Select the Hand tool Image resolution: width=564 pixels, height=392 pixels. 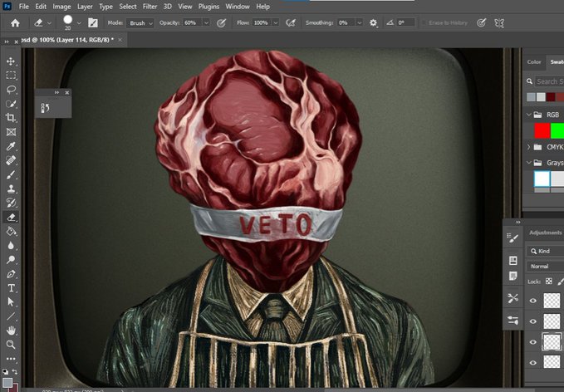tap(11, 331)
